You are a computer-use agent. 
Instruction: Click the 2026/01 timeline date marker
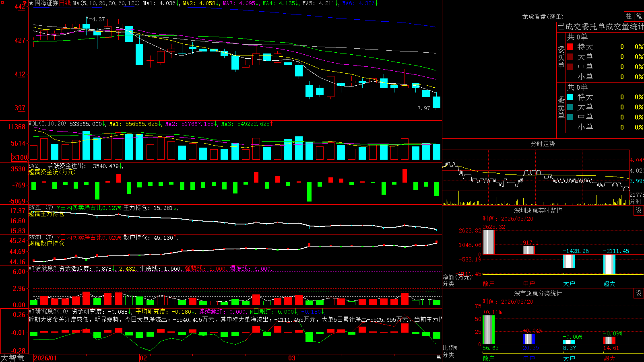point(45,358)
